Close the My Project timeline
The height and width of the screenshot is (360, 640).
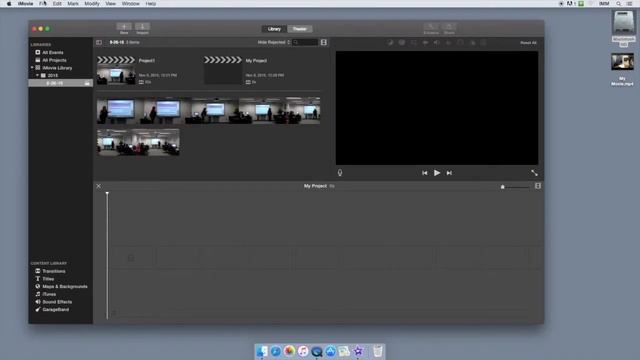tap(98, 186)
